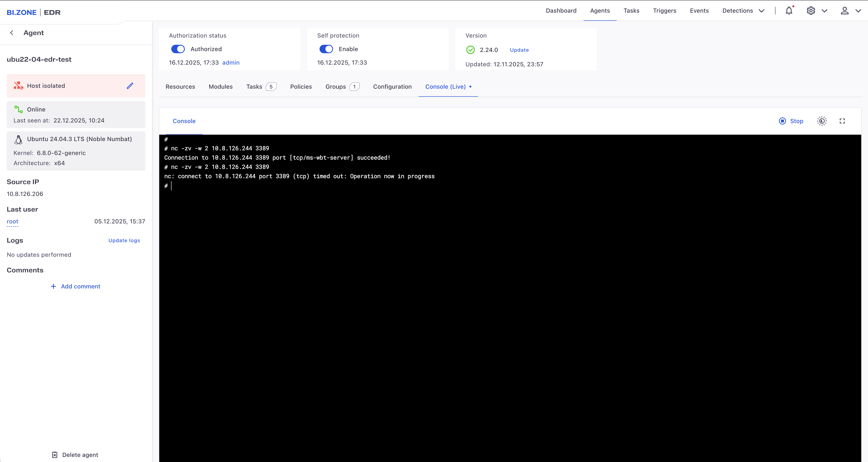Click the BI.ZONE EDR logo
868x462 pixels.
33,12
